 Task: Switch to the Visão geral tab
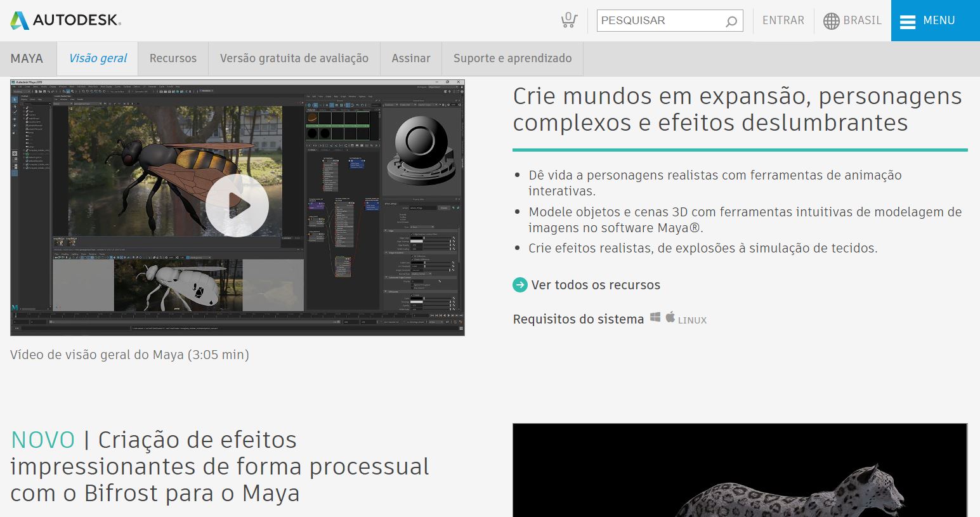tap(98, 58)
